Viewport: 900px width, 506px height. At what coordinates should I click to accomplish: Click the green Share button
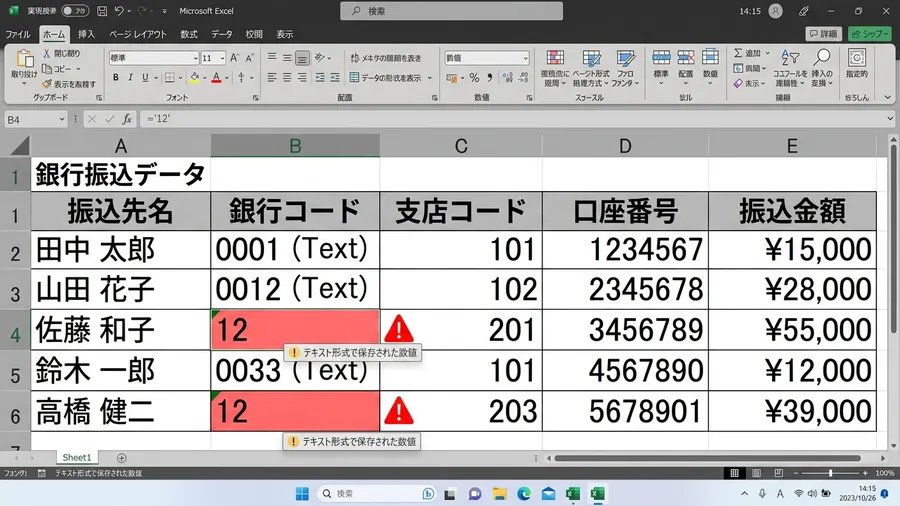pyautogui.click(x=870, y=34)
